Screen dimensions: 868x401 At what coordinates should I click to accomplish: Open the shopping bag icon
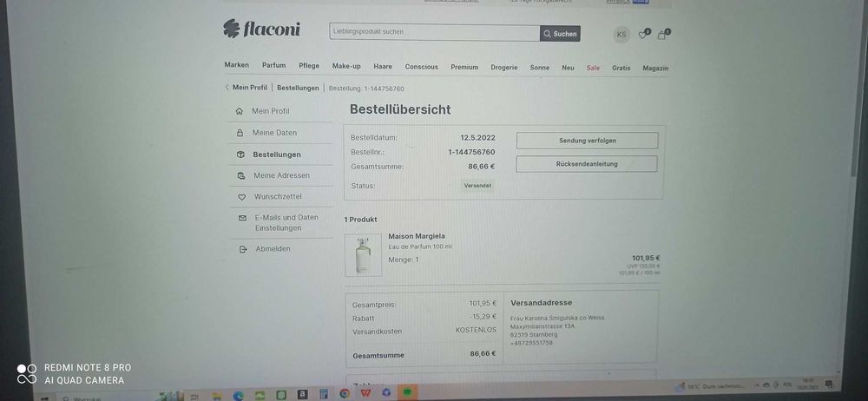tap(663, 35)
